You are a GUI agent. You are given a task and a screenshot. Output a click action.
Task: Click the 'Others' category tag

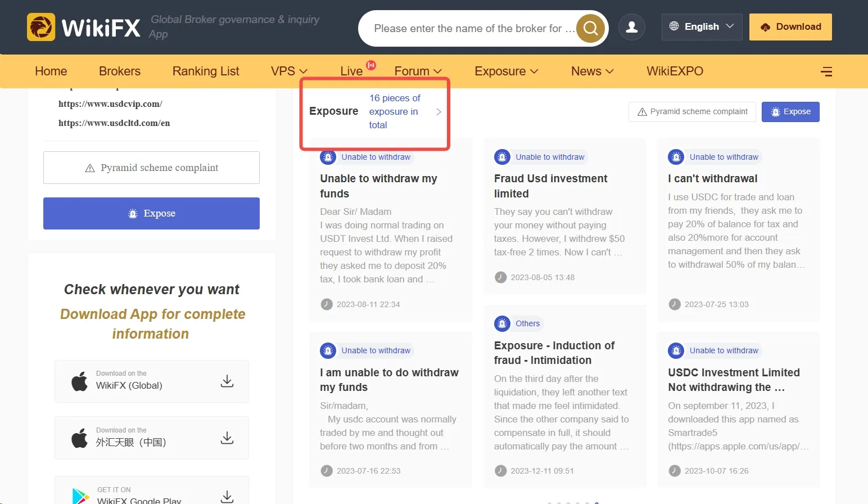click(x=527, y=323)
